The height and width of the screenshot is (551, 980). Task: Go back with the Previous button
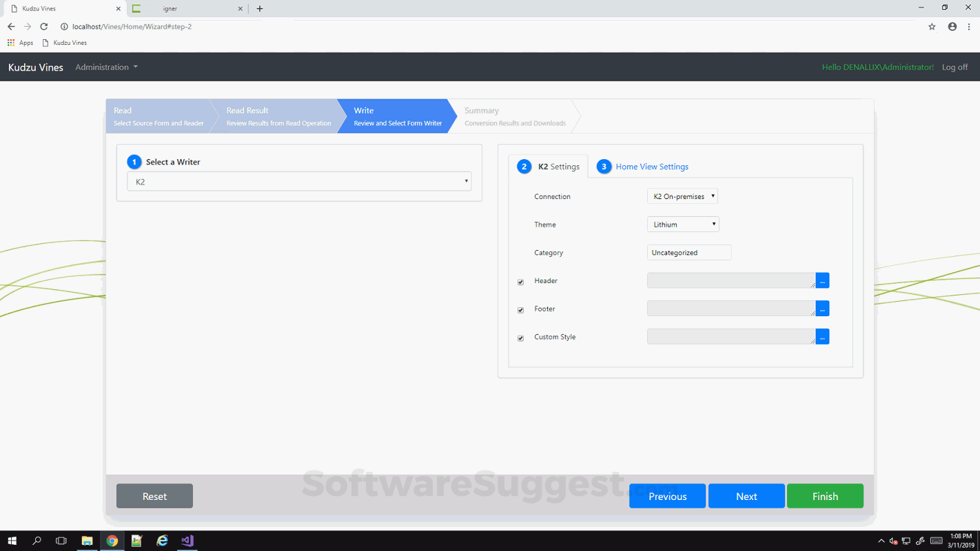tap(667, 496)
